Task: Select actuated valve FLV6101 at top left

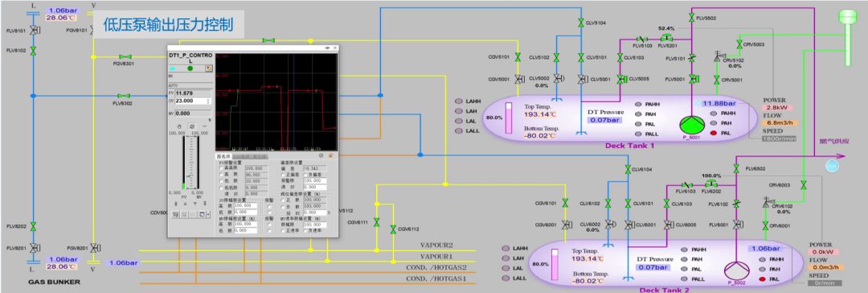Action: coord(34,30)
